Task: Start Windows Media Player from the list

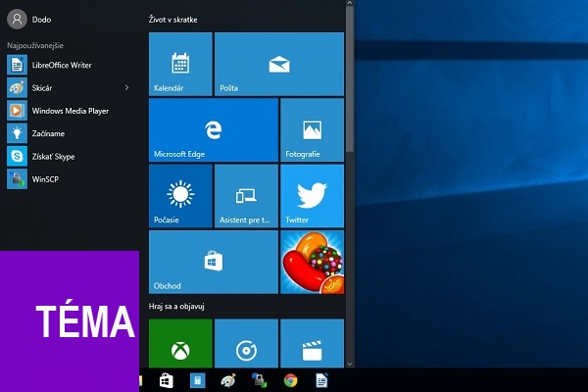Action: [x=69, y=111]
